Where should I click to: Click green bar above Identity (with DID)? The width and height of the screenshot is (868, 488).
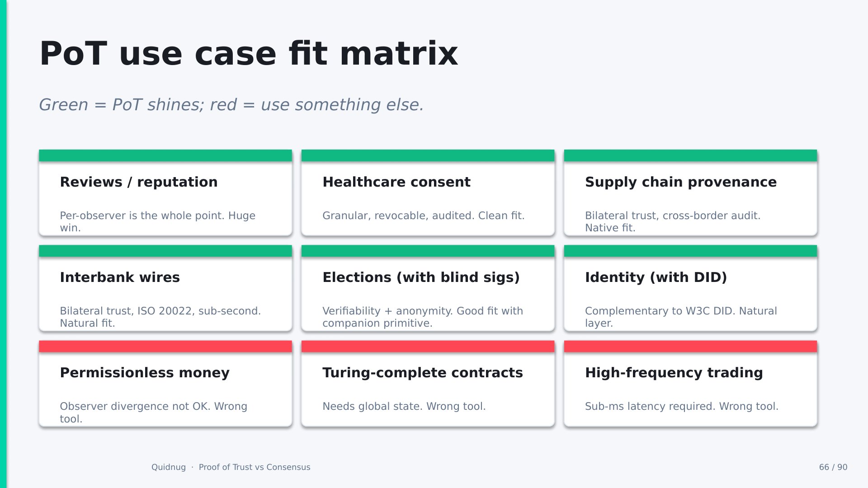pos(690,251)
